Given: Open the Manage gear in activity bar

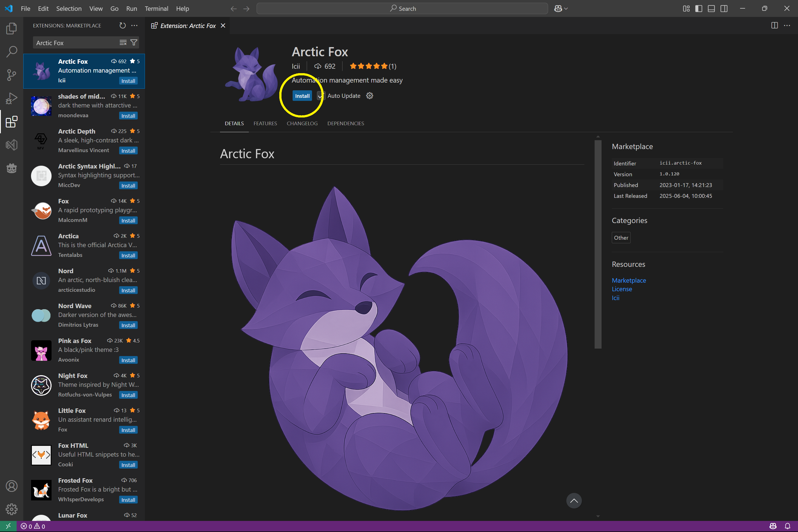Looking at the screenshot, I should pos(12,509).
